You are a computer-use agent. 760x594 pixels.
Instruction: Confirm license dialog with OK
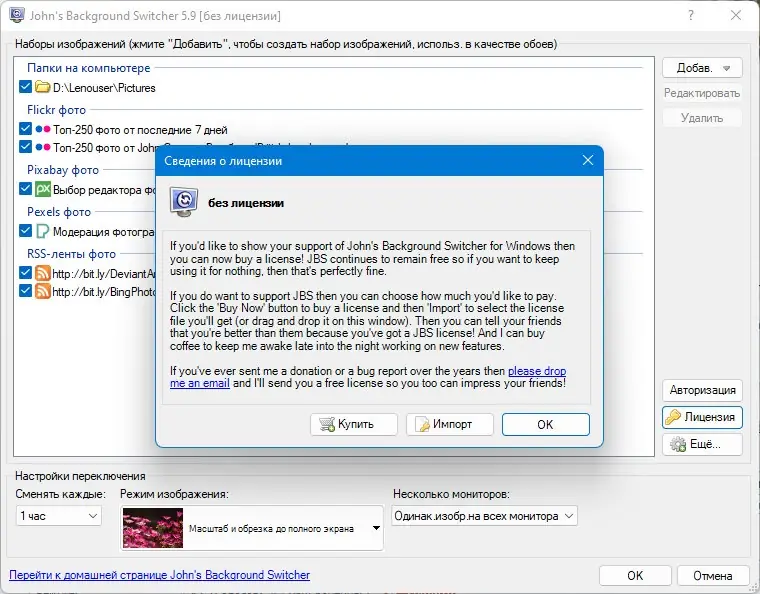coord(546,424)
